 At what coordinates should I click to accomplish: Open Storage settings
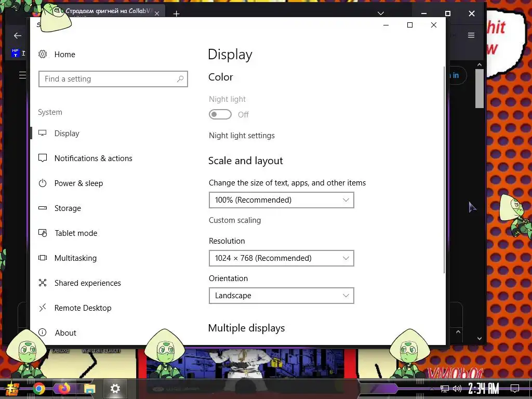(x=68, y=208)
